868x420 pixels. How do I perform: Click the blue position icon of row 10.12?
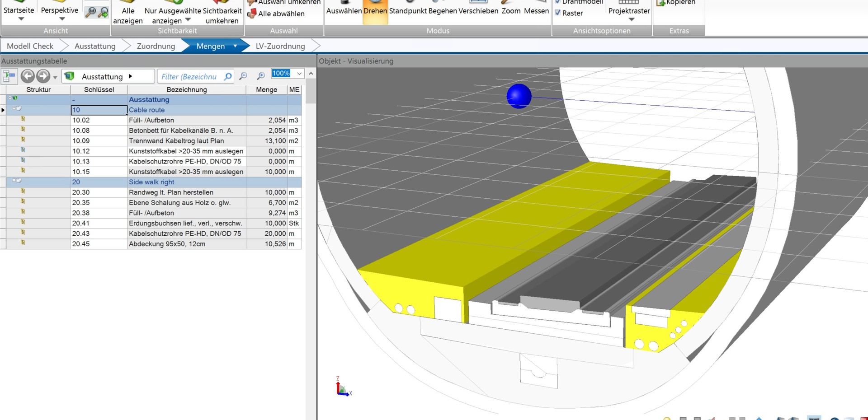pos(23,150)
